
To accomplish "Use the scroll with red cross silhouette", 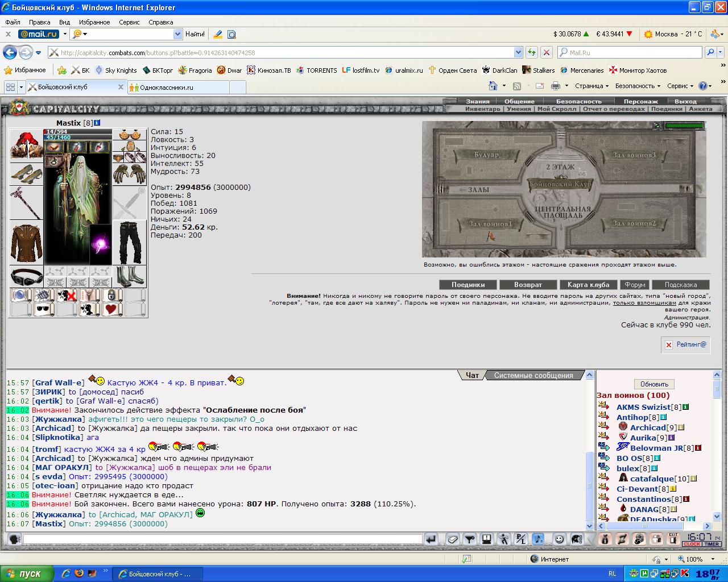I will (x=67, y=296).
